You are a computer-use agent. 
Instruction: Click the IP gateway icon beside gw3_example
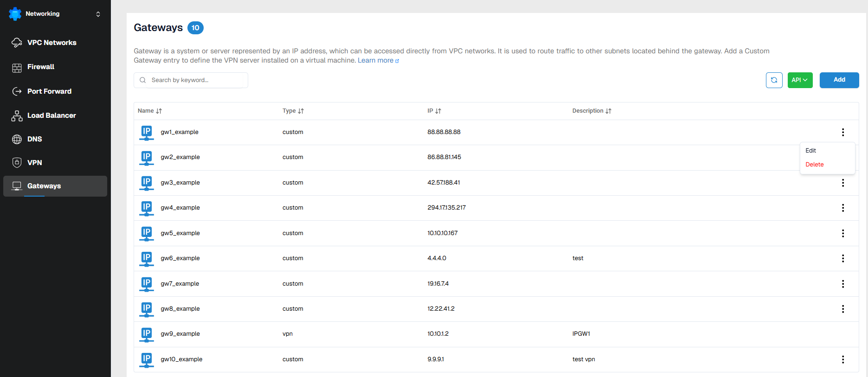[x=147, y=183]
